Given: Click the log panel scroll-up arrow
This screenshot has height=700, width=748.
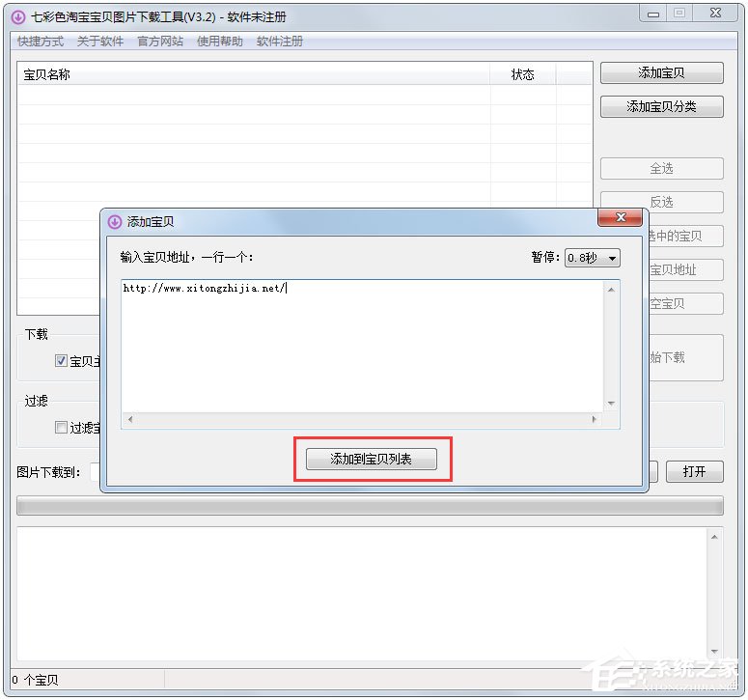Looking at the screenshot, I should pos(714,537).
